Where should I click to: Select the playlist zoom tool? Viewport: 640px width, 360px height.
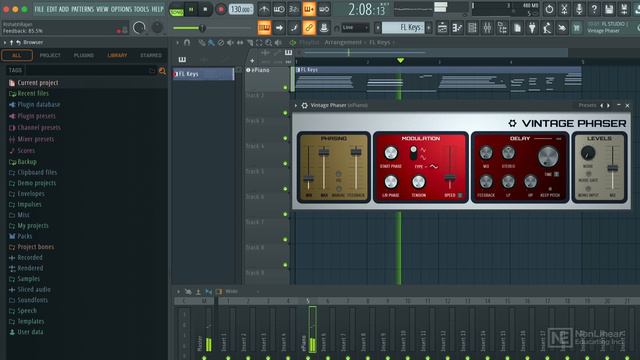pyautogui.click(x=269, y=42)
